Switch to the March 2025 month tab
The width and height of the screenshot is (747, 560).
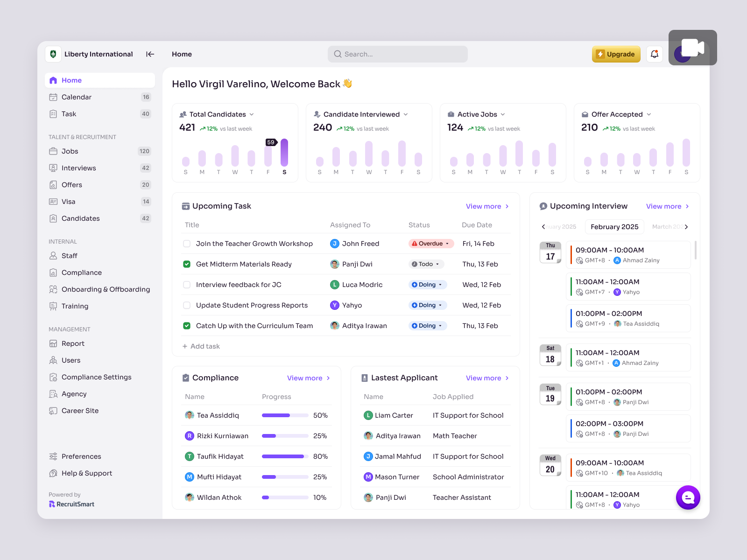pos(668,227)
